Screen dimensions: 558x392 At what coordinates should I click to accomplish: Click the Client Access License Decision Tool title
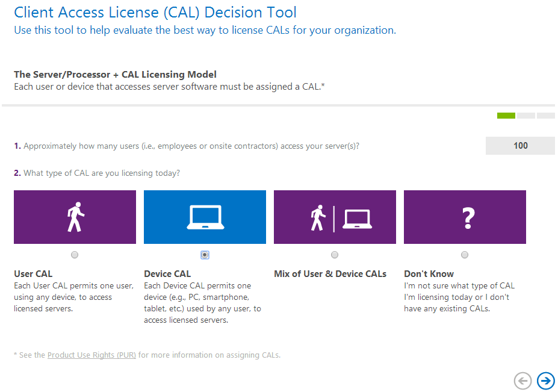pos(155,12)
